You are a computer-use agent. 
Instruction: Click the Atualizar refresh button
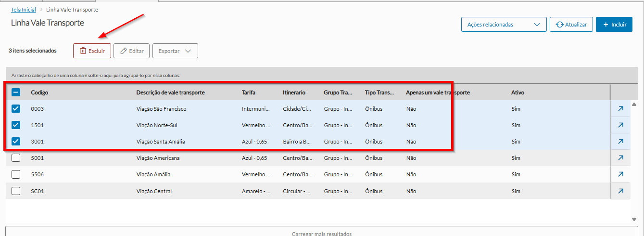(x=571, y=25)
